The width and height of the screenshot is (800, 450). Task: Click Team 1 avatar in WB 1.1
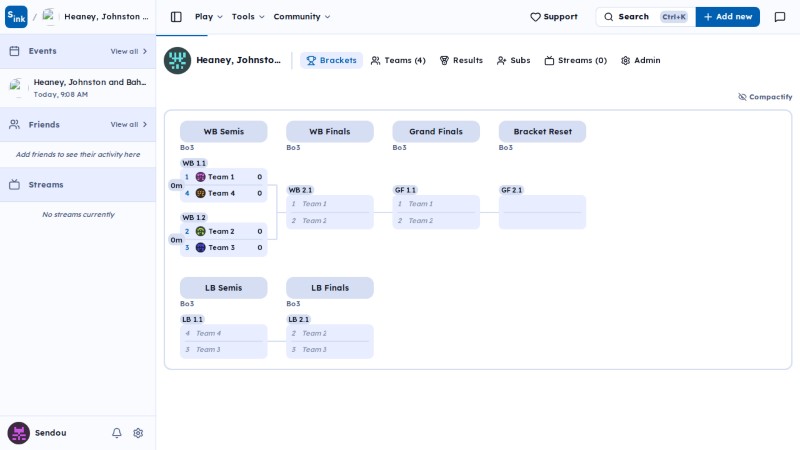[201, 177]
